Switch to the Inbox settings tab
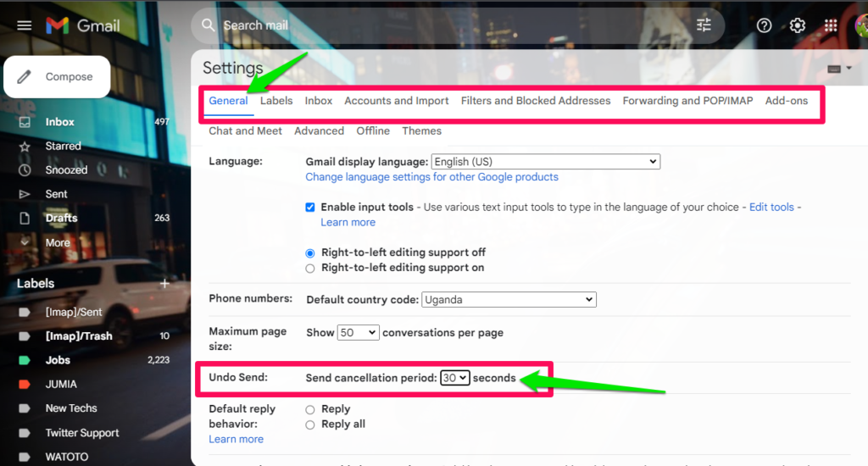Image resolution: width=868 pixels, height=466 pixels. click(x=319, y=101)
